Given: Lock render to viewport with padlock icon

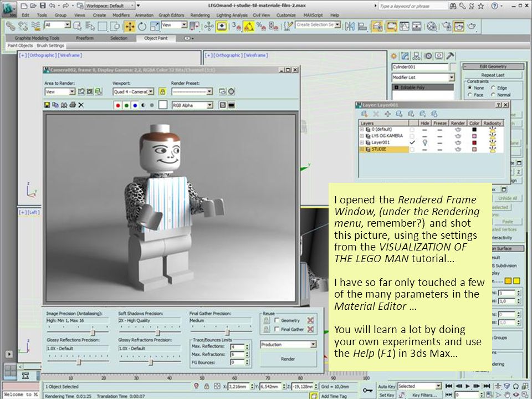Looking at the screenshot, I should (162, 91).
